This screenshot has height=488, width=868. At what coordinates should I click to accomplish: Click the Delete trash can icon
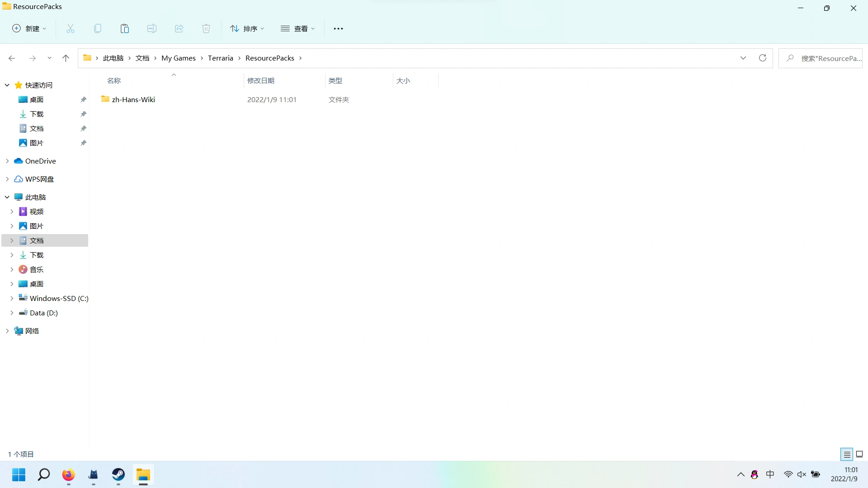click(x=206, y=28)
